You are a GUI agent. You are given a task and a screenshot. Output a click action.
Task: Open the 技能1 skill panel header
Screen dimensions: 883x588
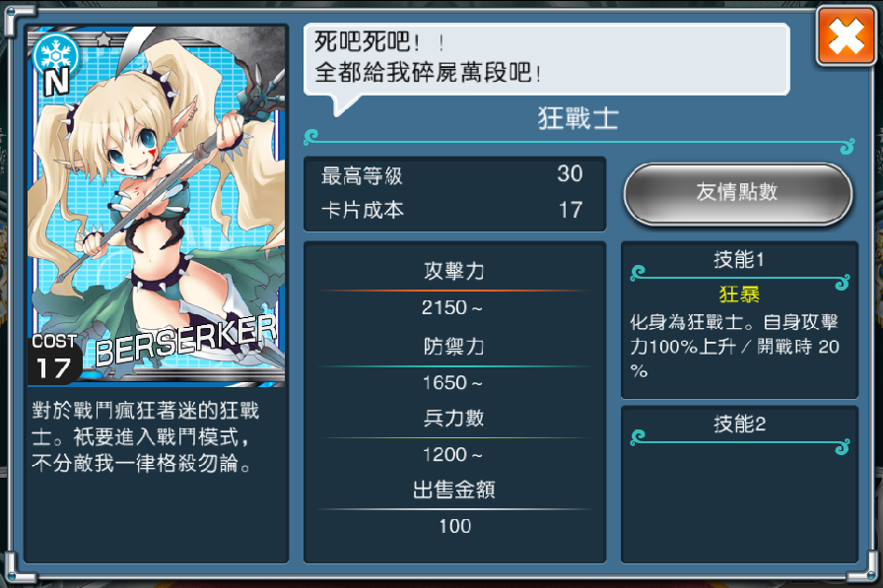click(x=738, y=260)
